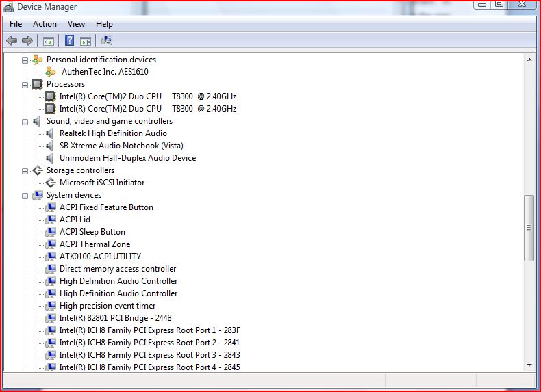Open the Action menu
541x392 pixels.
(45, 24)
